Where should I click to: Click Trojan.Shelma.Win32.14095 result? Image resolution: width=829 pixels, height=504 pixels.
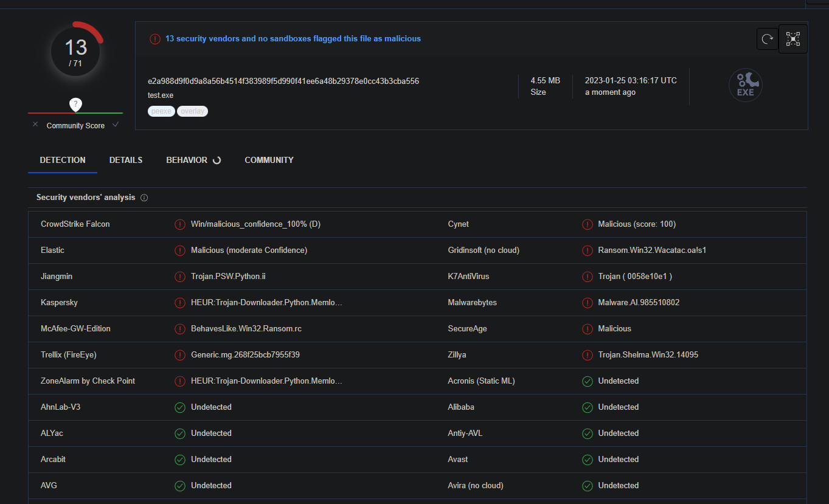pyautogui.click(x=648, y=355)
